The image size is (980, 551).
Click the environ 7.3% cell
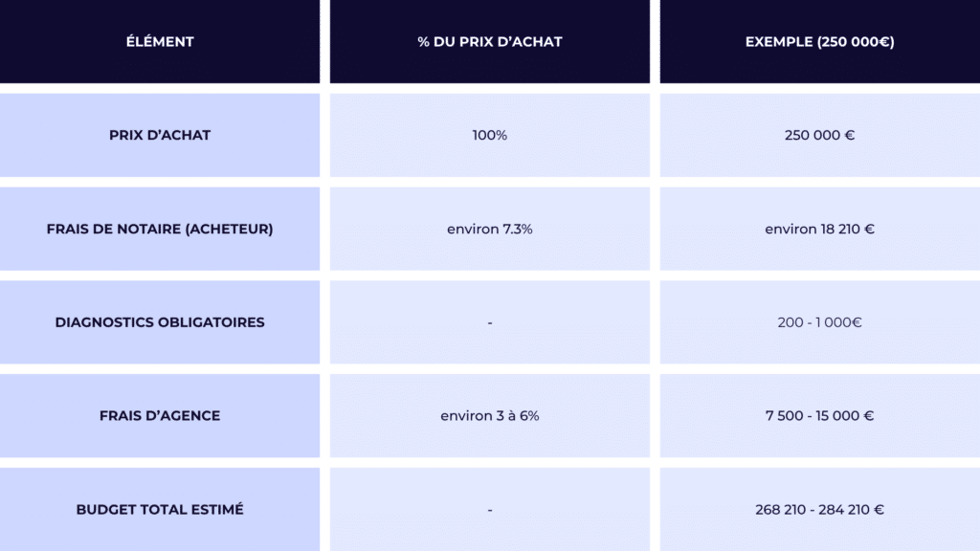[x=490, y=229]
